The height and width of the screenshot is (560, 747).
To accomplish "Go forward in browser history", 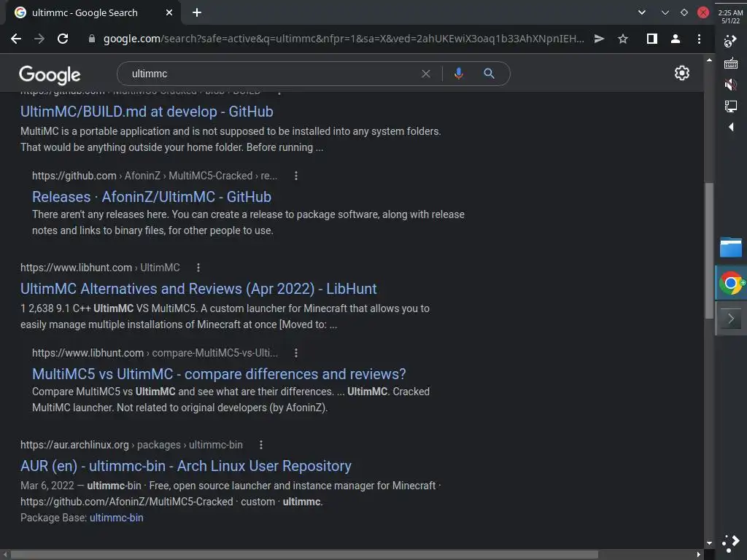I will pos(39,39).
